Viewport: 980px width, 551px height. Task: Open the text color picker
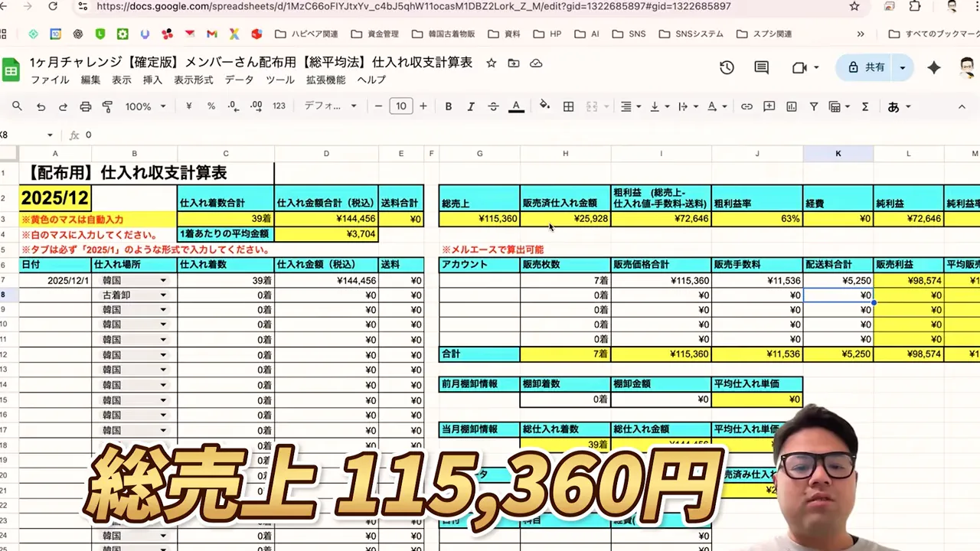point(516,106)
